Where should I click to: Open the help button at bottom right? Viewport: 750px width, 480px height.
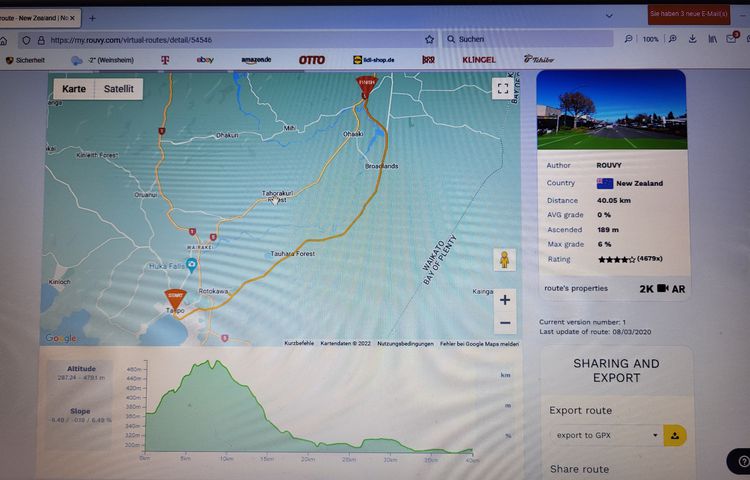coord(741,461)
